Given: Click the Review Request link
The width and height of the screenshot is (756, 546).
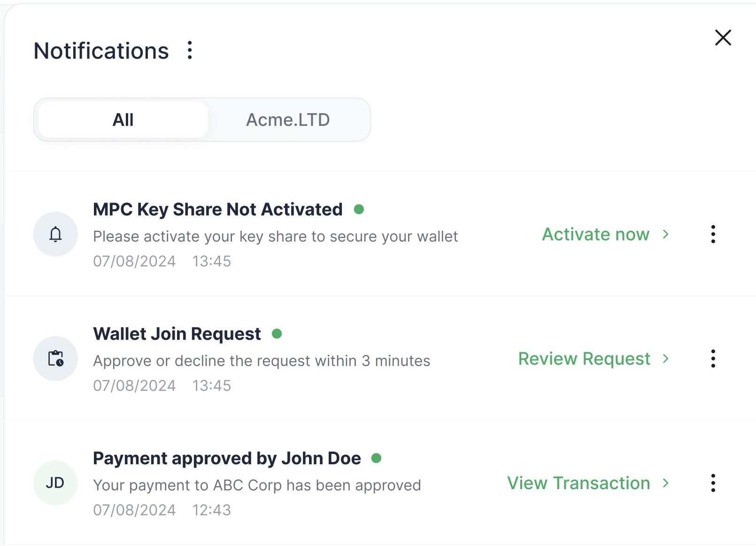Looking at the screenshot, I should (x=584, y=359).
